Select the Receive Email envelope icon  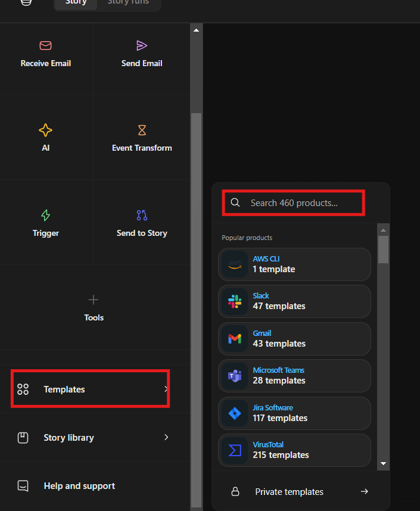coord(46,45)
